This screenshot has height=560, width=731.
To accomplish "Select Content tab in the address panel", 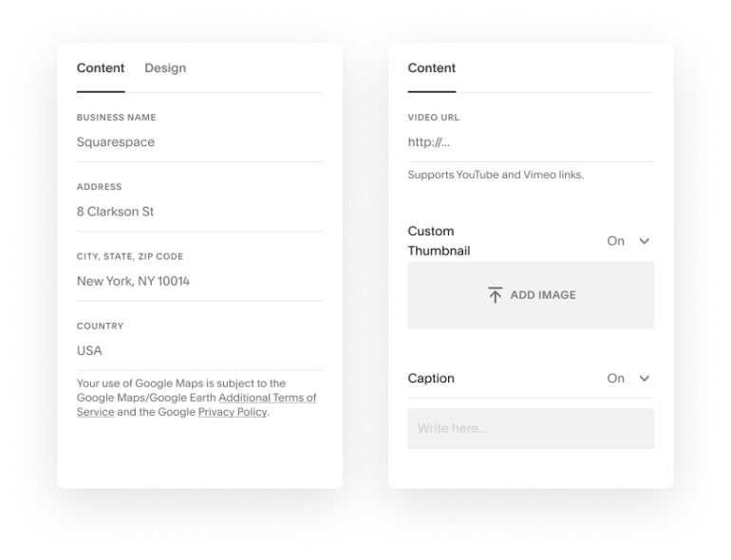I will pyautogui.click(x=101, y=68).
